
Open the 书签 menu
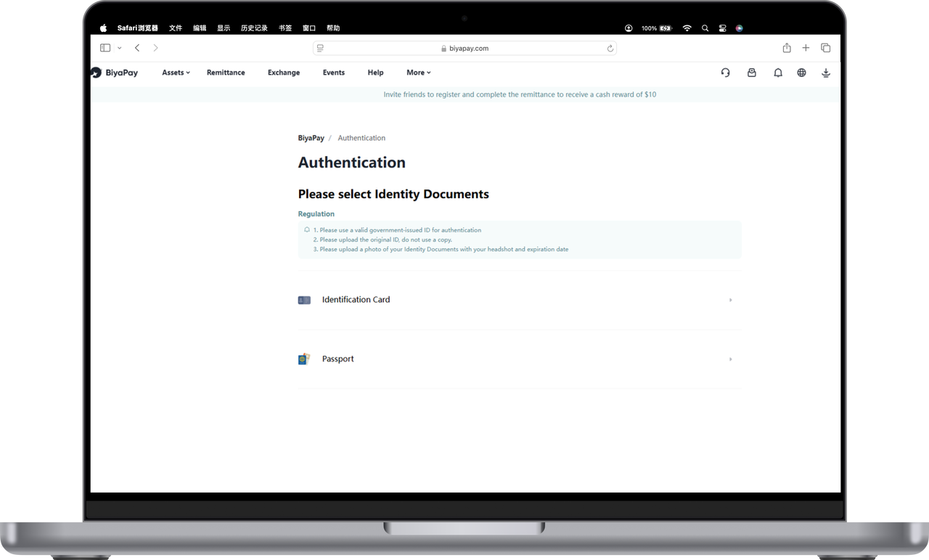coord(285,28)
